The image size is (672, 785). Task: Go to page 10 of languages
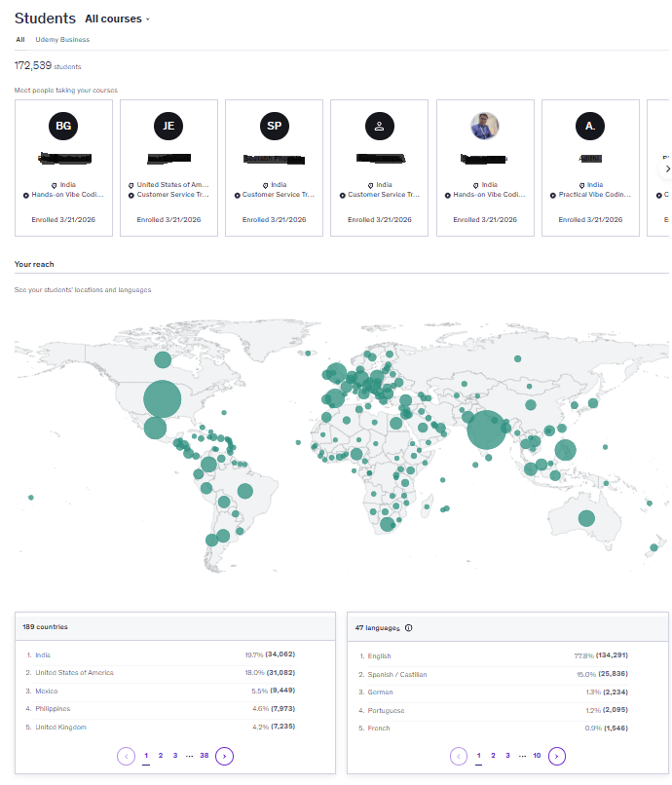[537, 756]
